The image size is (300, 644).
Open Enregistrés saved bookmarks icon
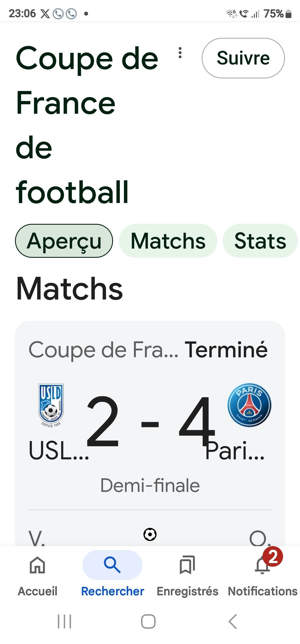187,565
